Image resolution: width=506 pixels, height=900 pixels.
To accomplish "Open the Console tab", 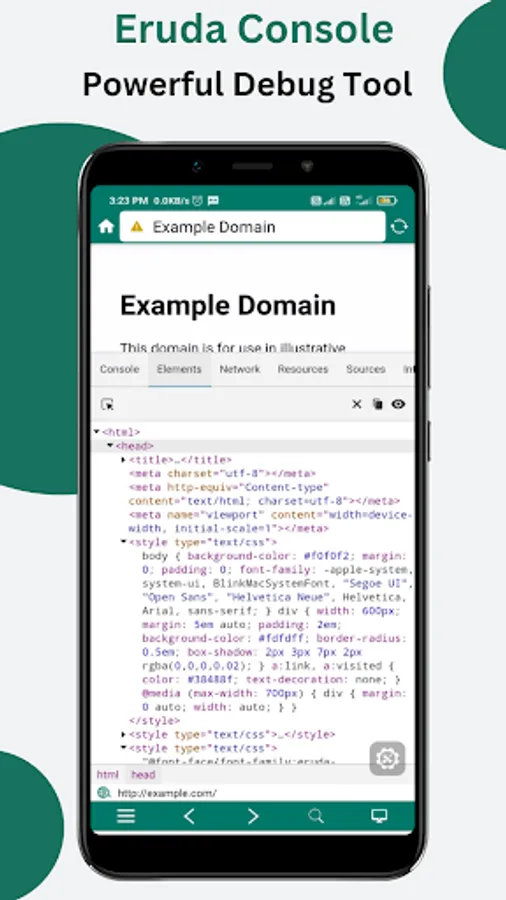I will [119, 369].
